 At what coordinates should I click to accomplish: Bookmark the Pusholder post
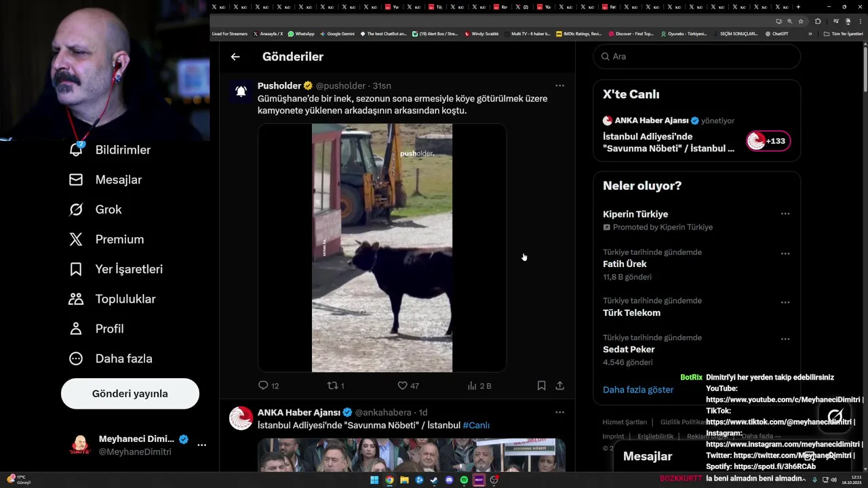pyautogui.click(x=541, y=386)
